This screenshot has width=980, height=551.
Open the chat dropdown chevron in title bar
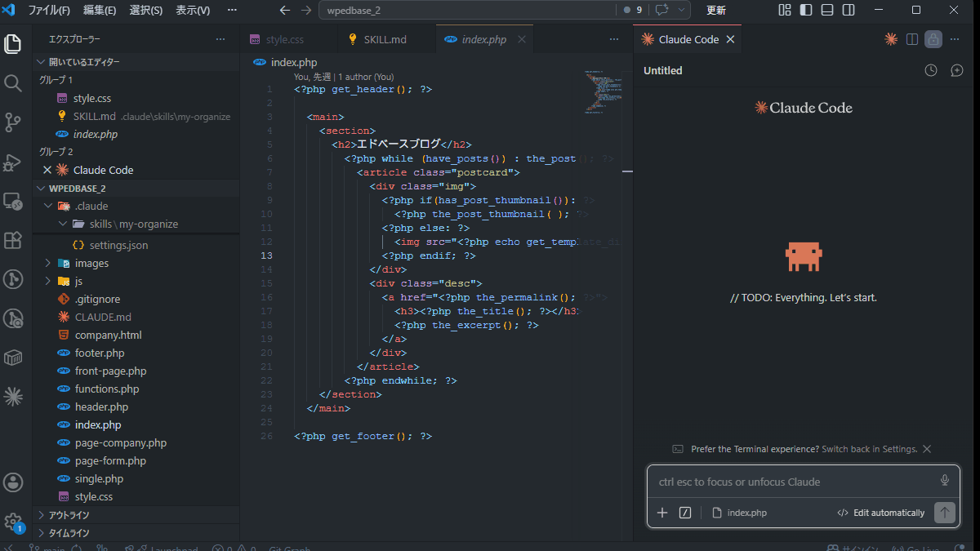(680, 11)
